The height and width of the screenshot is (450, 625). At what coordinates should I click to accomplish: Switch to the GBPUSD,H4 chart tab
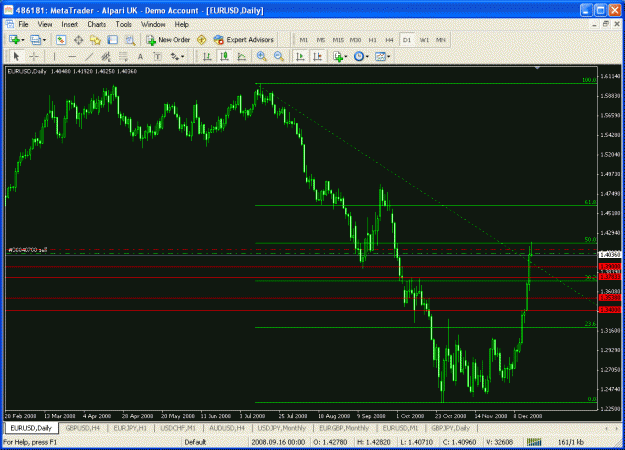coord(83,428)
